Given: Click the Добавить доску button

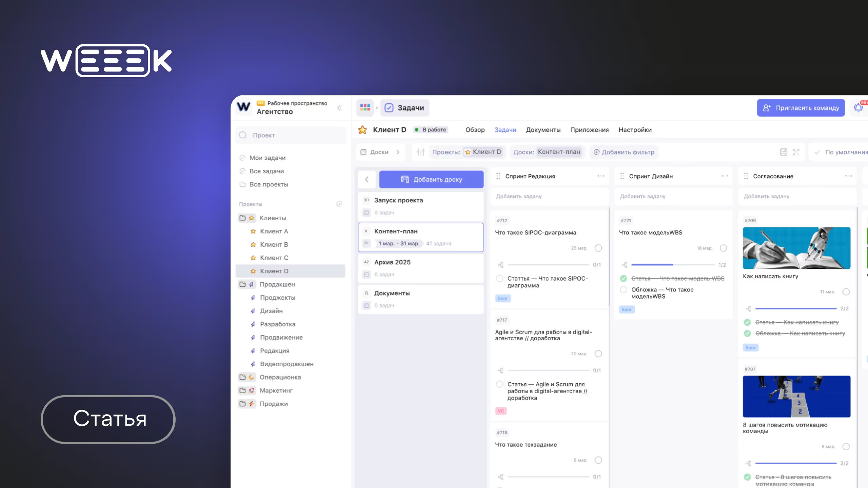Looking at the screenshot, I should (x=431, y=180).
